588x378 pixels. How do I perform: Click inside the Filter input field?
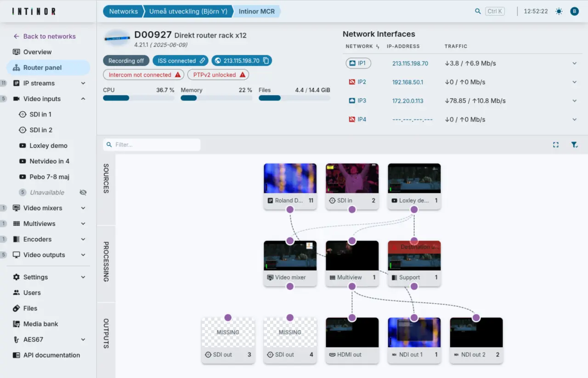(x=152, y=144)
